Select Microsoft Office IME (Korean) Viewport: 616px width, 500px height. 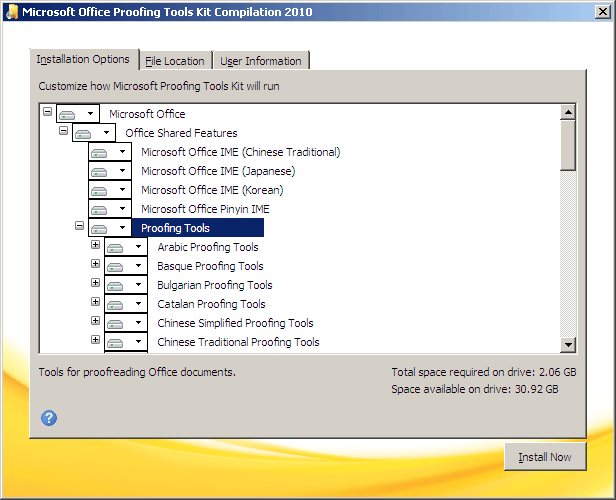click(x=212, y=190)
